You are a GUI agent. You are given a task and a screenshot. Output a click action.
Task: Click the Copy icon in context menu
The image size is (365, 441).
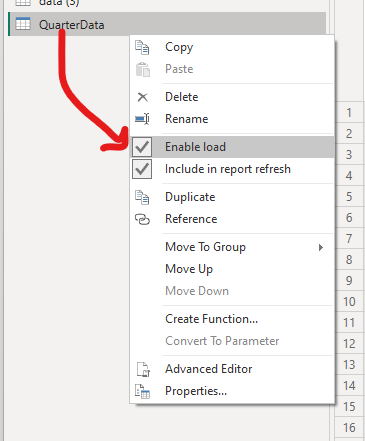[x=142, y=47]
